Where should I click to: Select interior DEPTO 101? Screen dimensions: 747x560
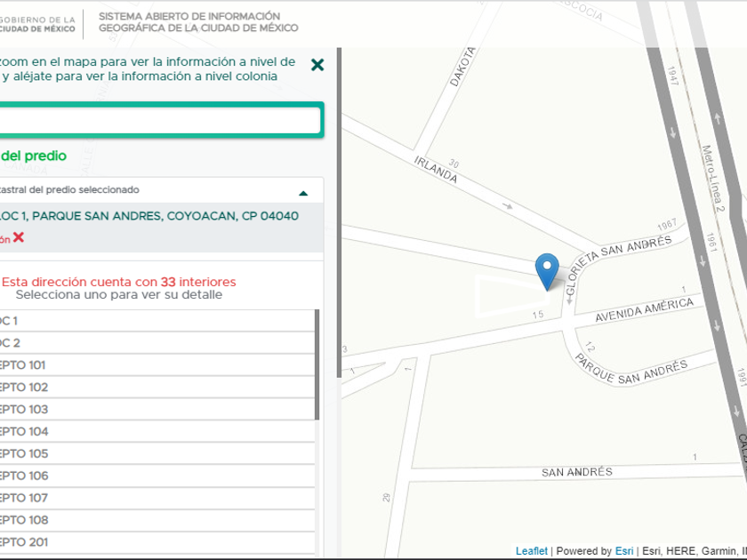tap(157, 365)
